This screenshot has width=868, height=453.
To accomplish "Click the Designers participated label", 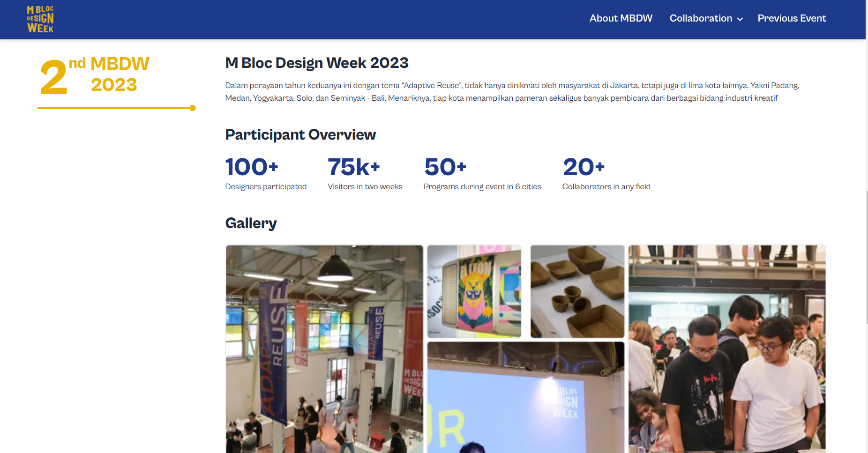I will tap(266, 186).
